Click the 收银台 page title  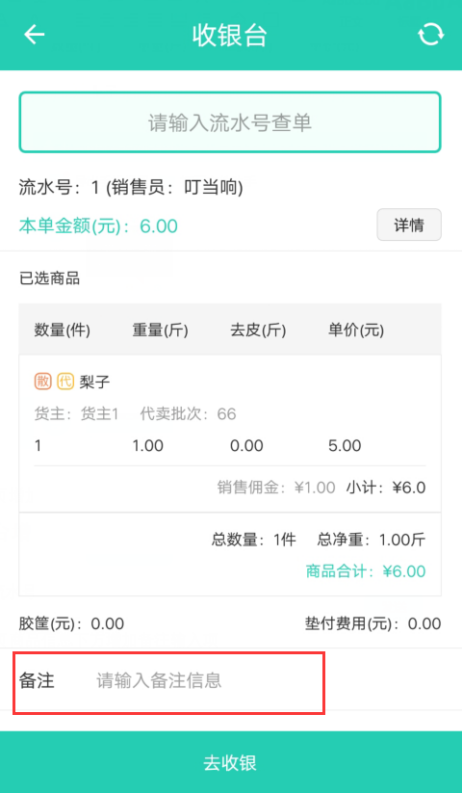point(230,35)
